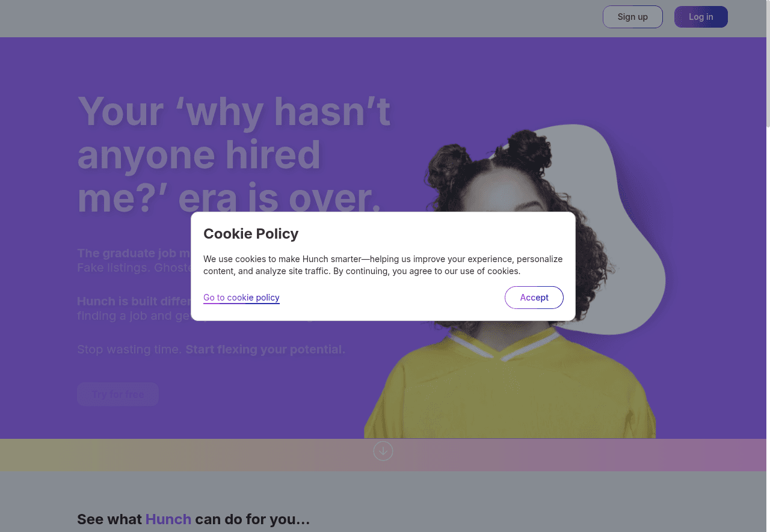This screenshot has width=770, height=532.
Task: Click the purple 'Hunch' word in lower heading
Action: click(168, 519)
